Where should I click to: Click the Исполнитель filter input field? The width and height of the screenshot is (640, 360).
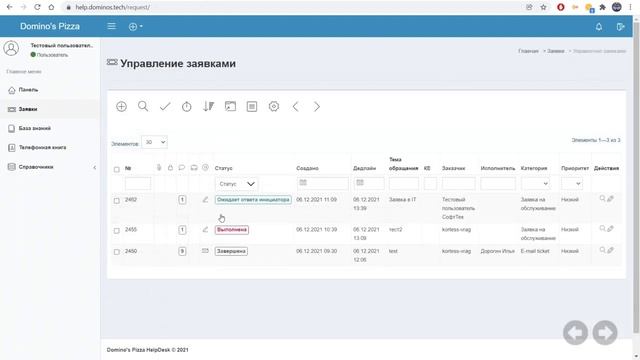(x=498, y=184)
